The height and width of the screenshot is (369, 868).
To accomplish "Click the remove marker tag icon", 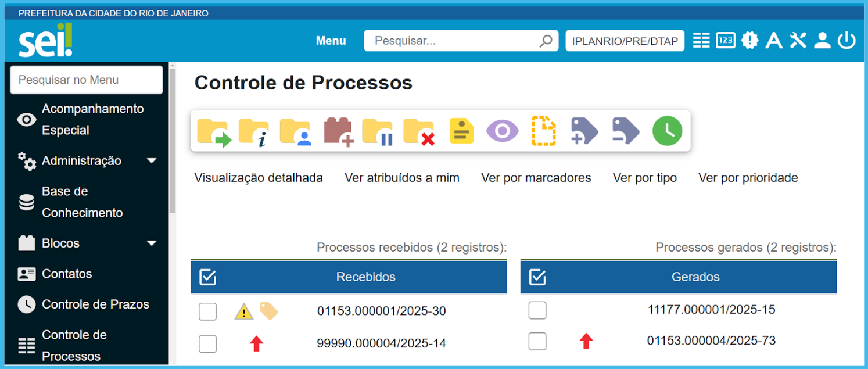I will (625, 131).
